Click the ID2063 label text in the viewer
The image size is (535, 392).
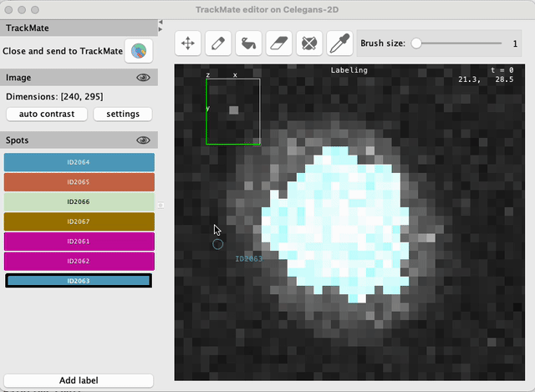point(249,259)
